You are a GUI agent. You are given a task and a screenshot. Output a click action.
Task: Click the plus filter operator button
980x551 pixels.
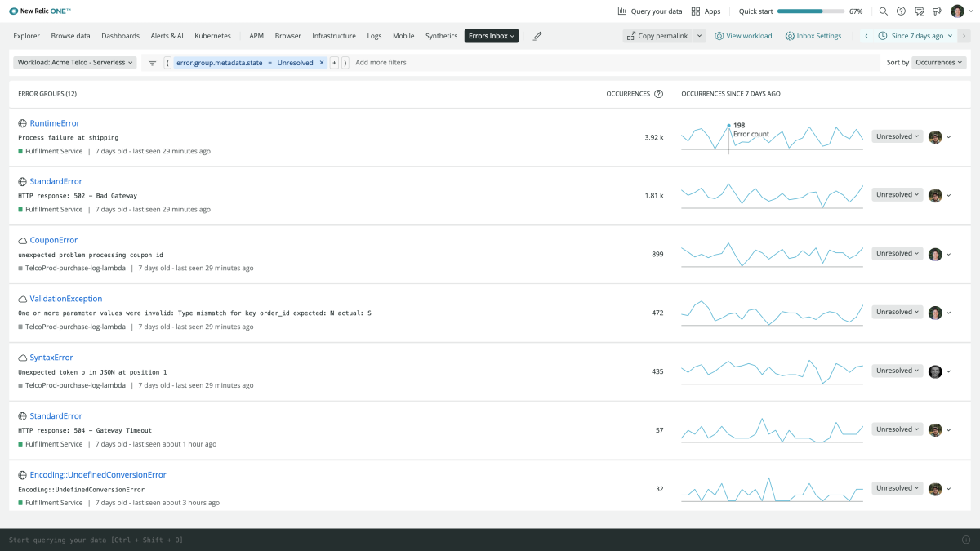click(x=334, y=62)
